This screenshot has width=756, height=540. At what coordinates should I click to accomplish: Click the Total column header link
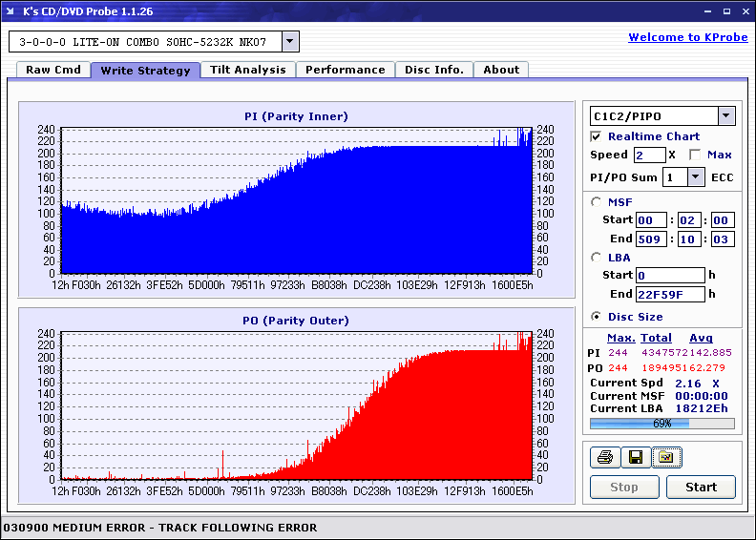tap(656, 338)
